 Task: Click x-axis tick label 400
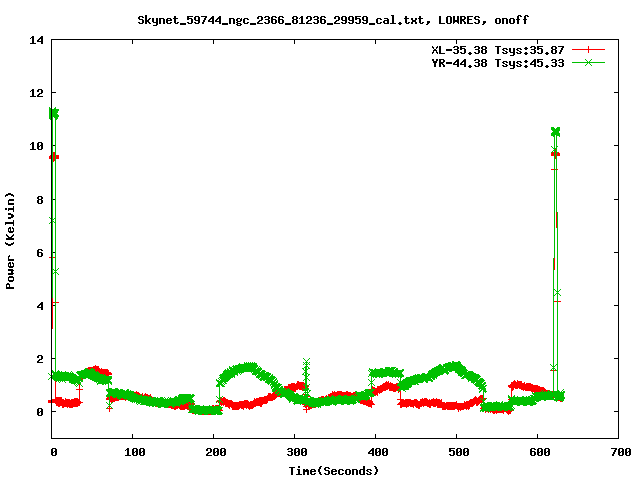tap(378, 452)
